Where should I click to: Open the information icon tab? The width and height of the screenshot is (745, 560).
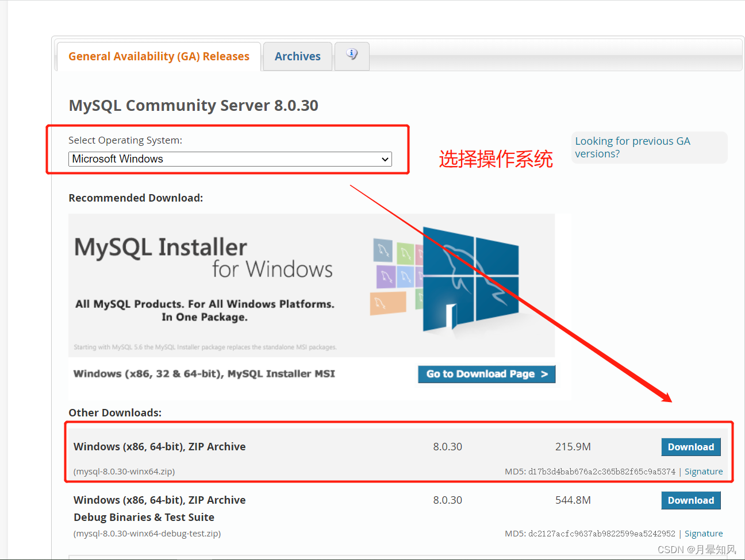coord(352,55)
